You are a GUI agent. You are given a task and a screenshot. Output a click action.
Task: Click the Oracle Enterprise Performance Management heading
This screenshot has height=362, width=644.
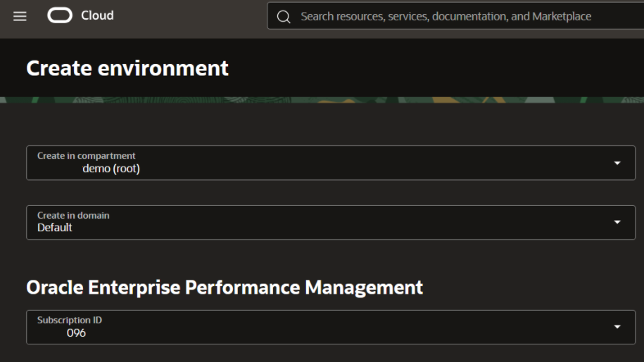click(225, 287)
